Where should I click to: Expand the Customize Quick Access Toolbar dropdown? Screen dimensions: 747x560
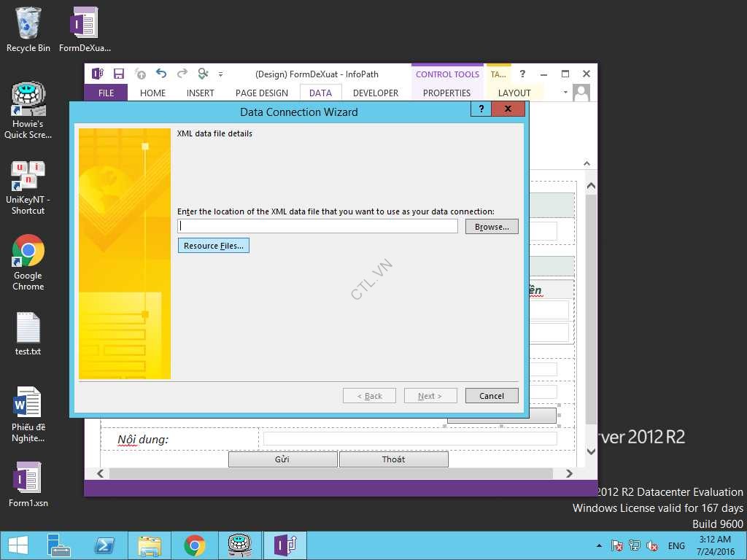221,74
